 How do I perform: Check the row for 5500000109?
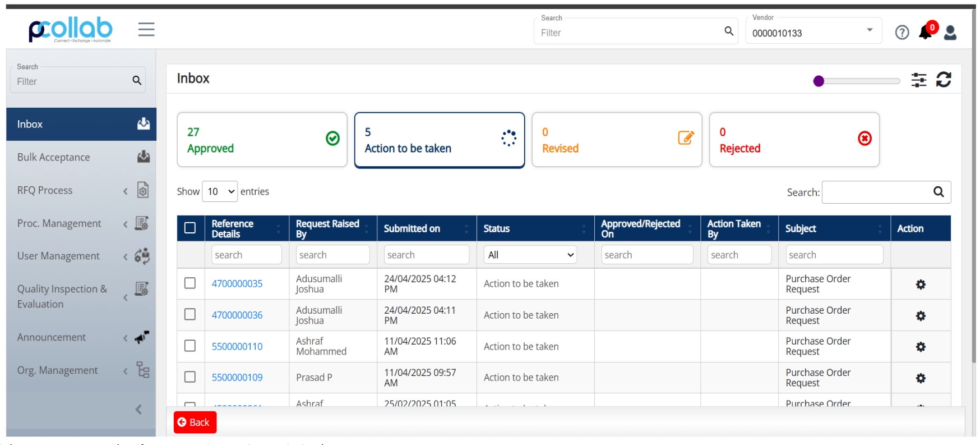pyautogui.click(x=190, y=377)
